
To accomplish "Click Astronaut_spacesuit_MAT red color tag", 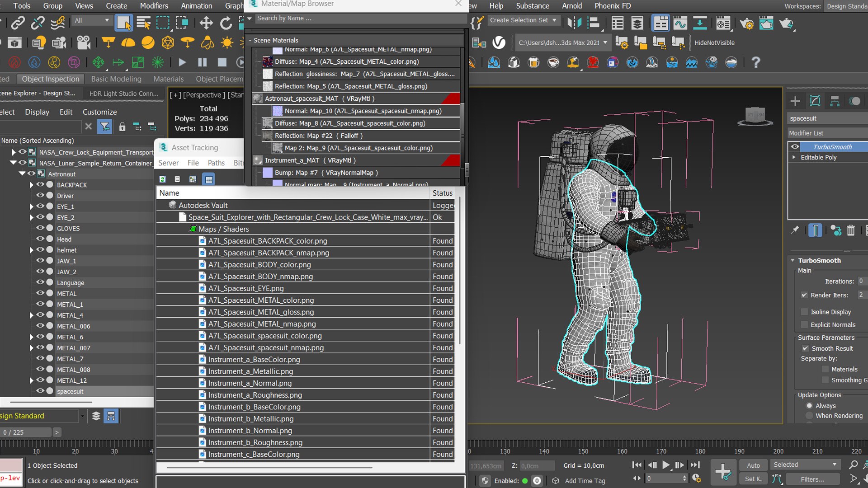I will coord(451,99).
